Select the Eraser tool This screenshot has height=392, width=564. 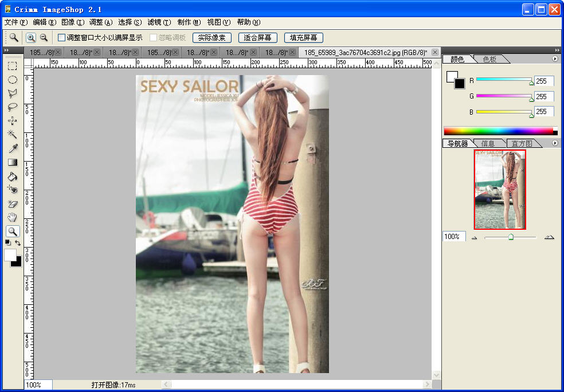12,203
